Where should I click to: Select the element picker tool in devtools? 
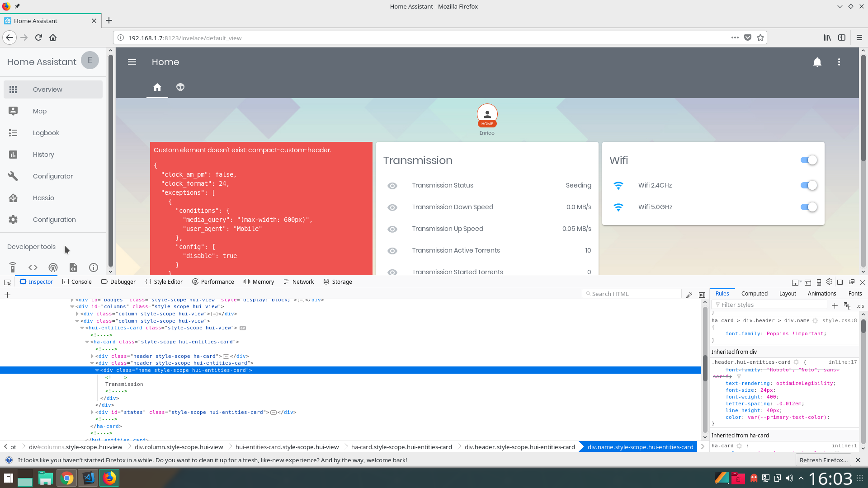[x=7, y=282]
